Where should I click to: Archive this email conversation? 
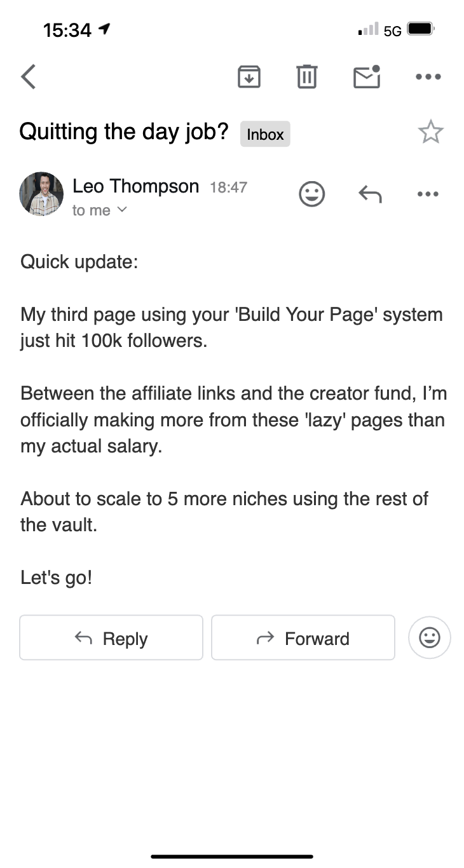click(249, 77)
